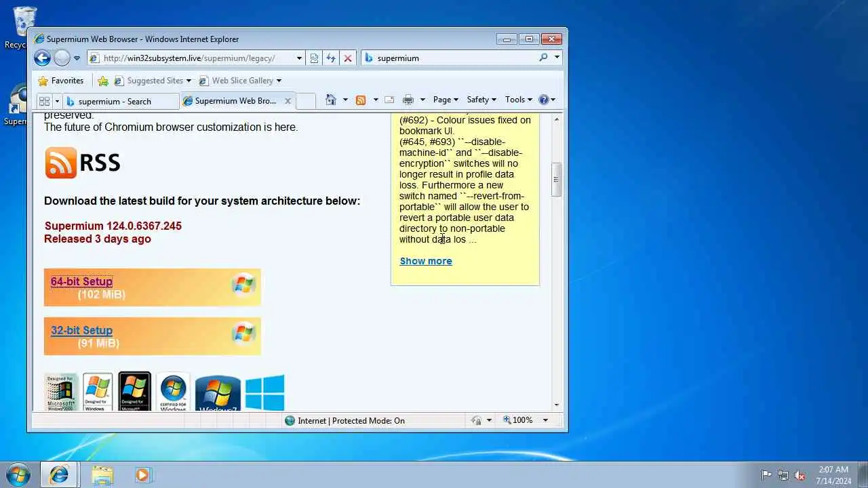The width and height of the screenshot is (868, 488).
Task: Click Show more in release notes
Action: click(x=426, y=261)
